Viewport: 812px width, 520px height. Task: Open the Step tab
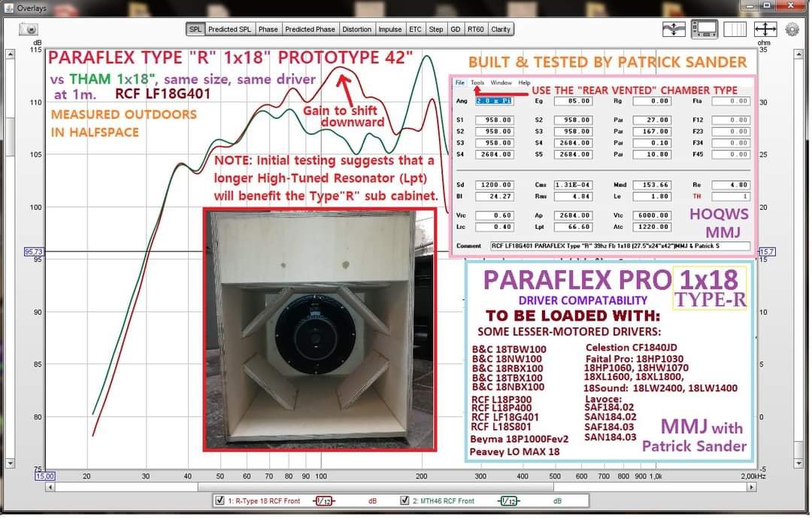coord(436,29)
